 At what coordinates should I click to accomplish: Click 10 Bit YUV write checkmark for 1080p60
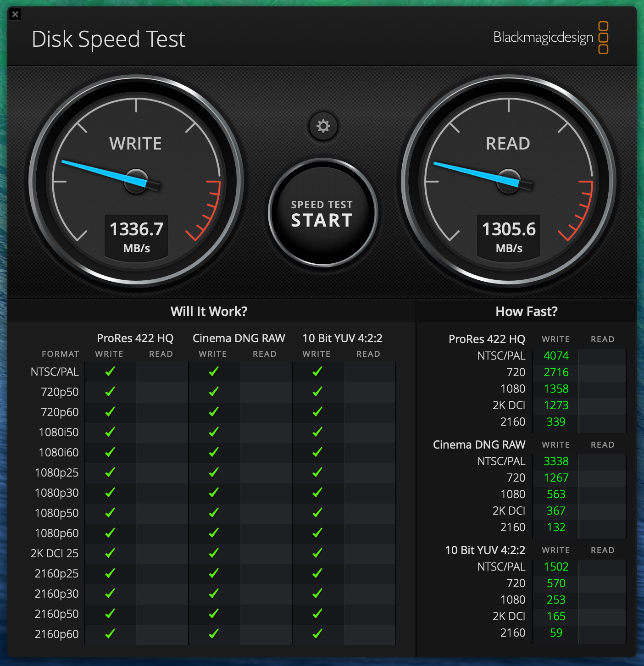click(317, 533)
